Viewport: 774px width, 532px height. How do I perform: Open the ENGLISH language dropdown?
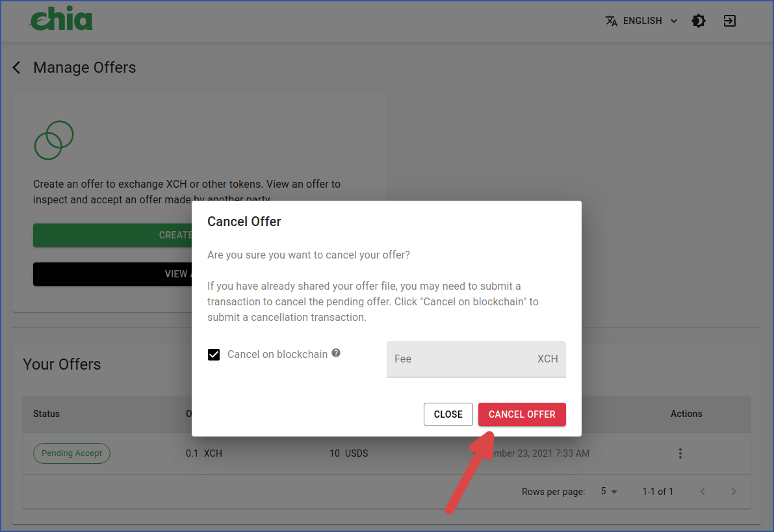coord(641,21)
